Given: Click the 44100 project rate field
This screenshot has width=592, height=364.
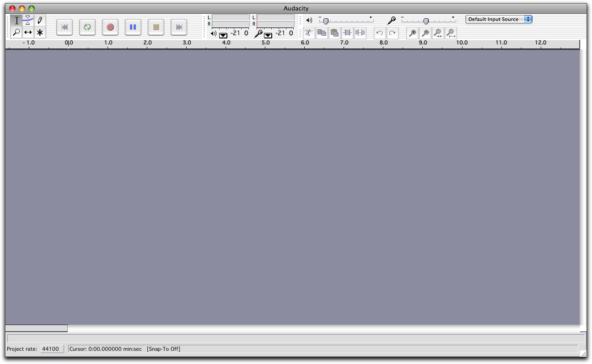Looking at the screenshot, I should point(52,349).
